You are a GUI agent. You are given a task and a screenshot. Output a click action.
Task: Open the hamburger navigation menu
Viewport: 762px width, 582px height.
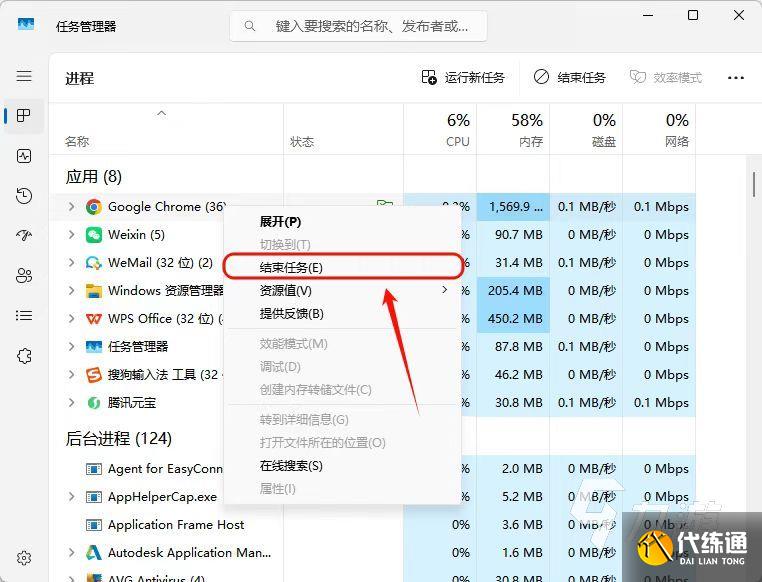click(x=24, y=76)
